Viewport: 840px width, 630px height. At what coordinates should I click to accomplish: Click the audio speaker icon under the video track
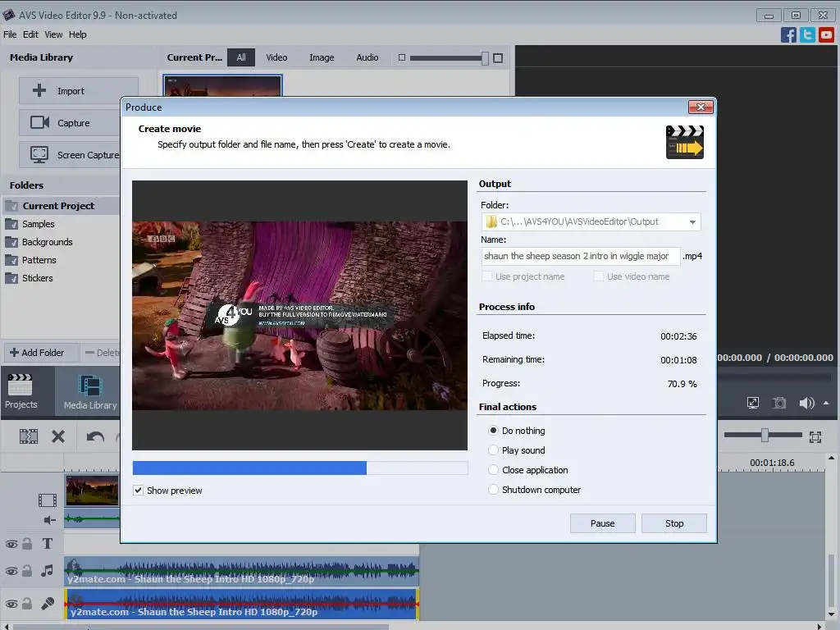(x=49, y=519)
